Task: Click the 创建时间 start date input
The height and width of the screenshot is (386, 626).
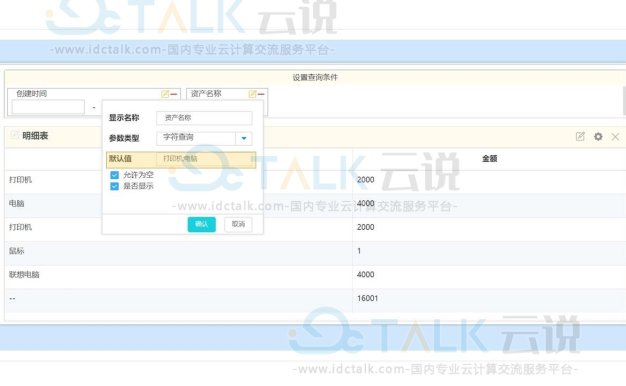Action: pos(48,107)
